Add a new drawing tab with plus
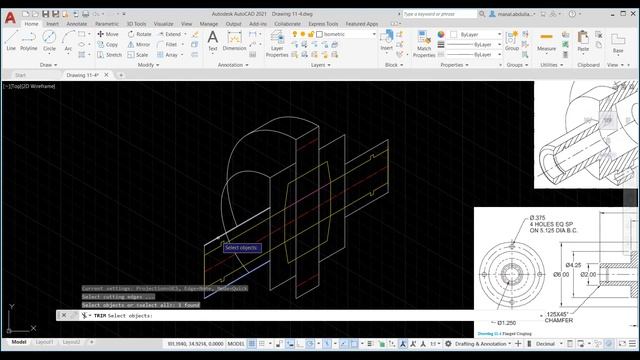The image size is (640, 360). 121,75
